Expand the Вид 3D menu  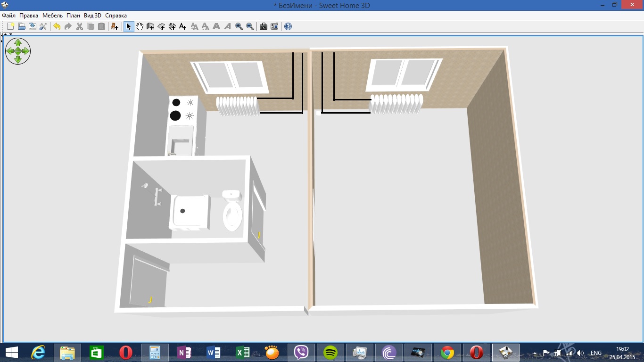tap(92, 16)
